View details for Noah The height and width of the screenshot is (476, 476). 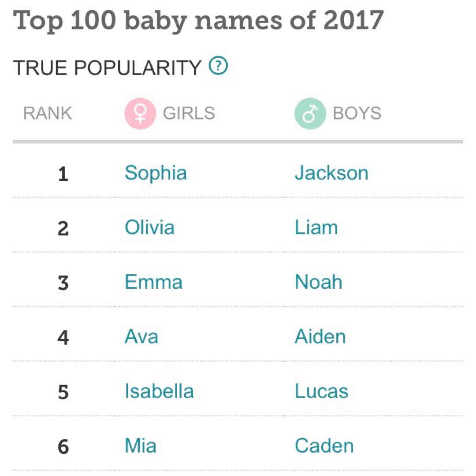pyautogui.click(x=318, y=282)
